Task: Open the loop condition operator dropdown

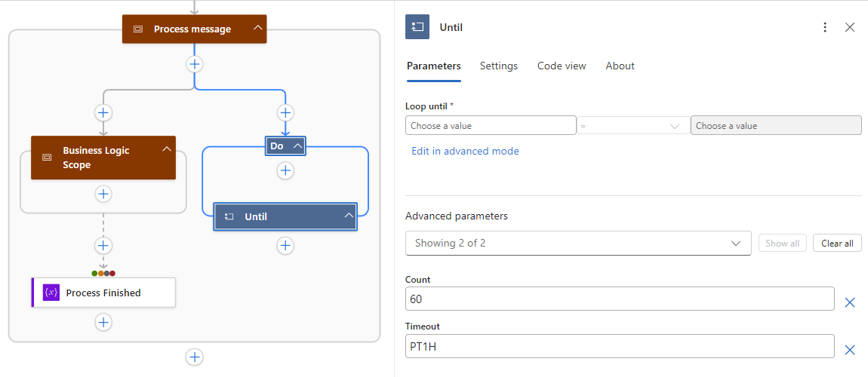Action: tap(633, 126)
